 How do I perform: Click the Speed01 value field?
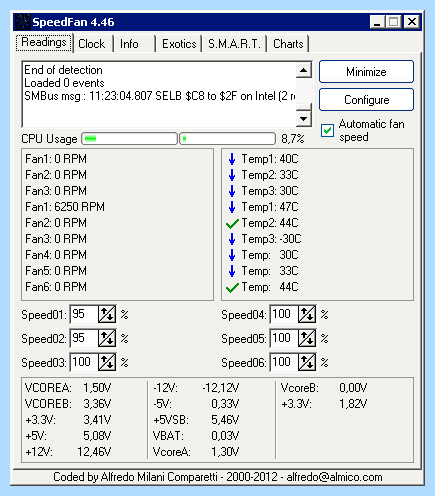[x=84, y=314]
